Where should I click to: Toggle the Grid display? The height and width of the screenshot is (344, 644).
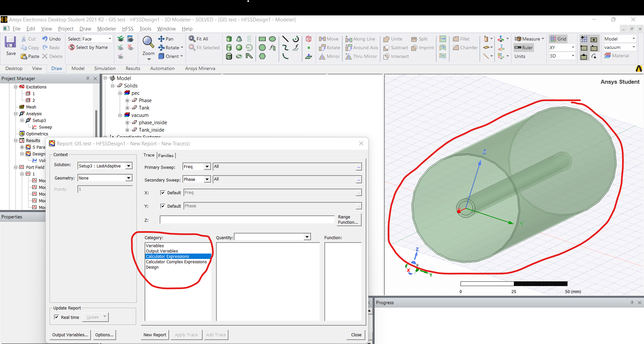click(x=558, y=39)
